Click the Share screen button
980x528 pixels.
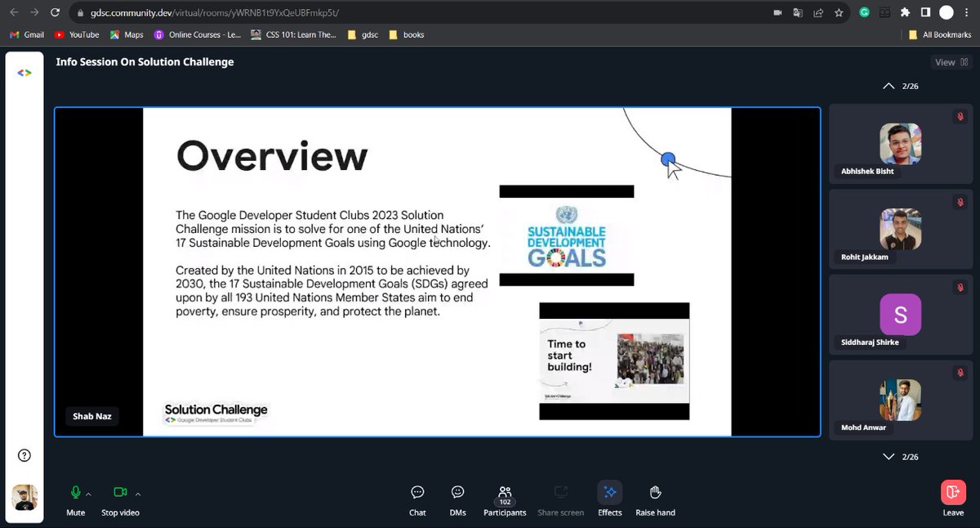[560, 500]
